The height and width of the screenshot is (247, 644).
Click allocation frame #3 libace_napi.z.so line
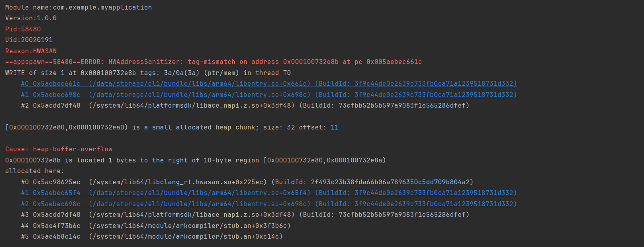(x=245, y=215)
